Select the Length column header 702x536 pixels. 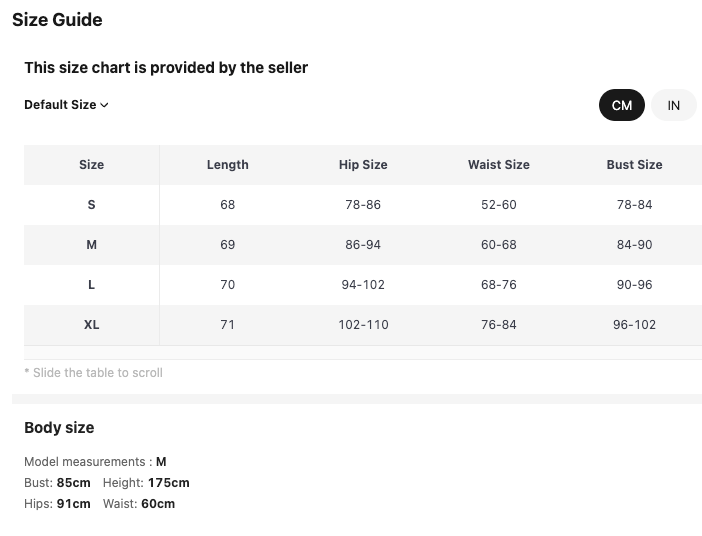(227, 165)
